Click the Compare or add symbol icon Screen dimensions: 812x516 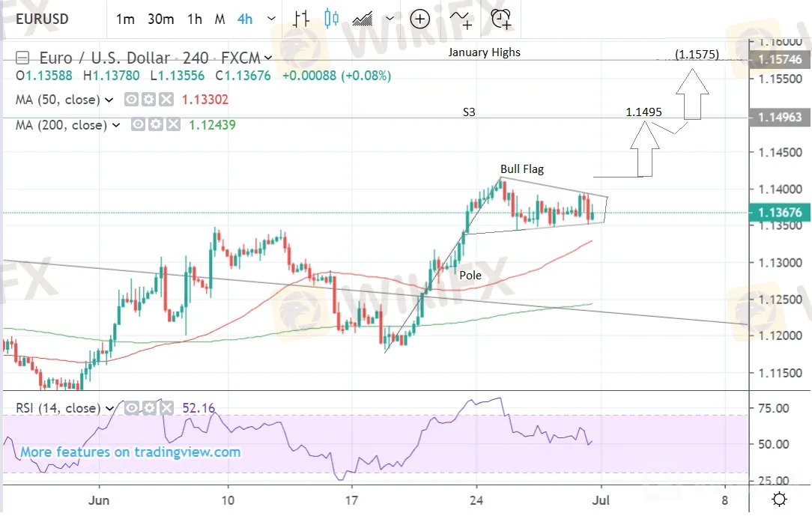point(420,19)
